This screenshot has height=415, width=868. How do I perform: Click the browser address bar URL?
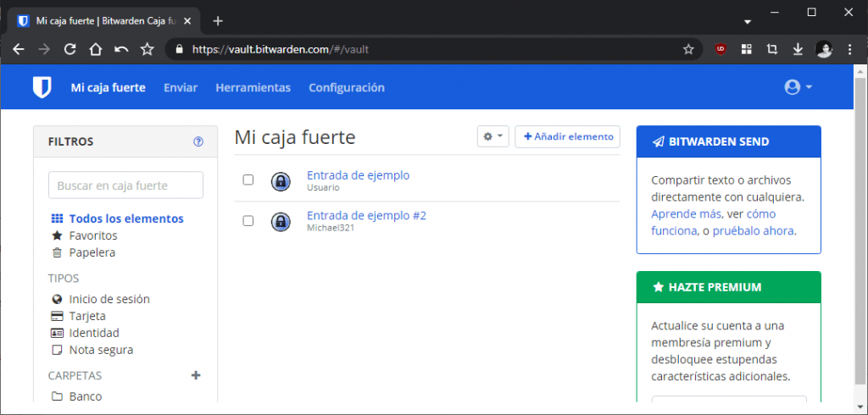280,49
